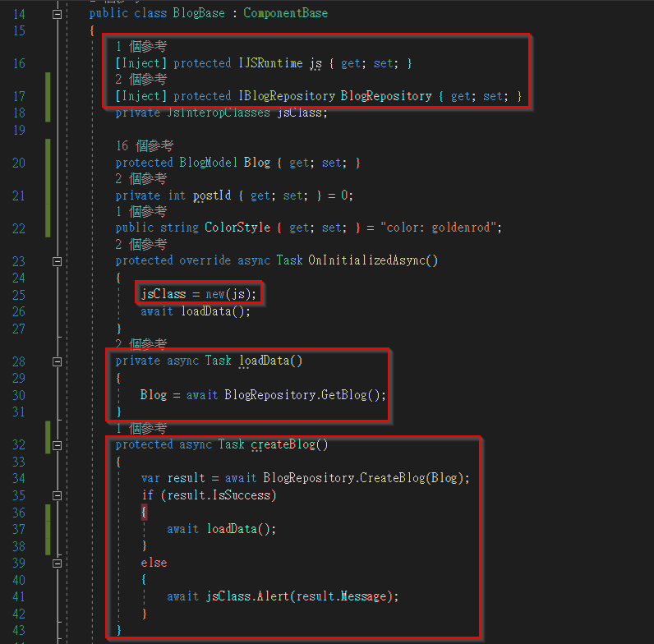Click the "color: goldenrod" string literal

439,228
